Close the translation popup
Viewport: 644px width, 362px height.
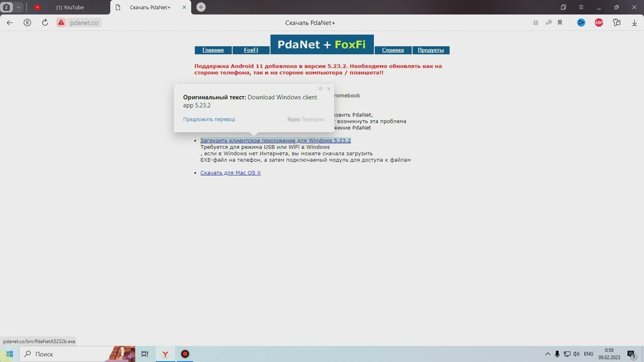point(329,89)
